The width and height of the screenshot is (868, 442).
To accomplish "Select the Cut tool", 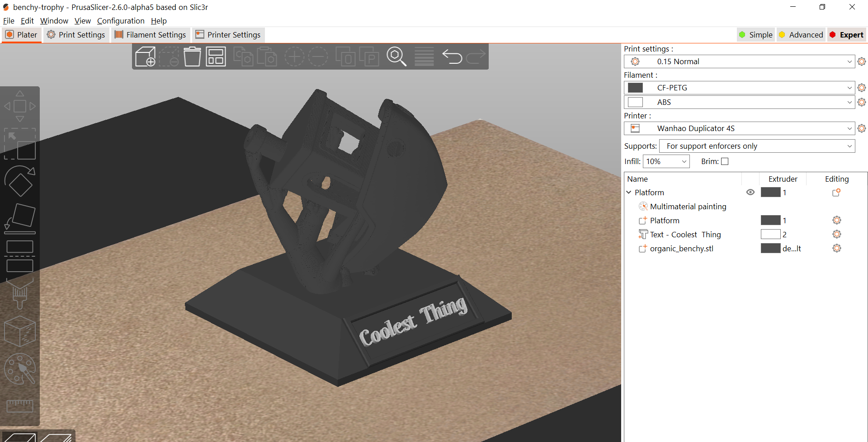I will pos(20,256).
